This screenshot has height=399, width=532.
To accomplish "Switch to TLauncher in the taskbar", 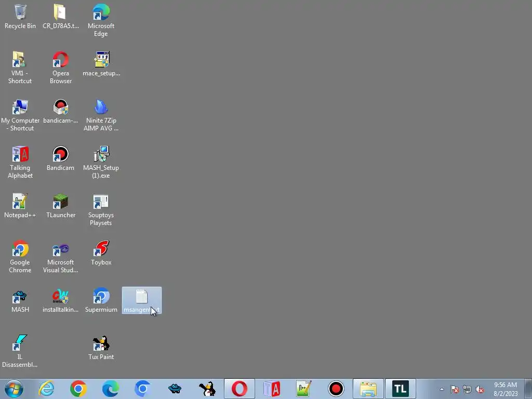I will [x=401, y=389].
